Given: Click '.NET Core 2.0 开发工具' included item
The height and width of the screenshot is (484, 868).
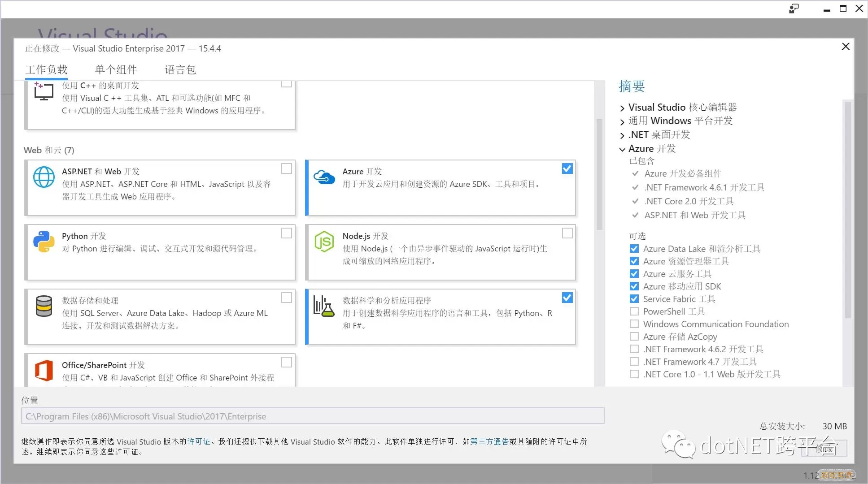Looking at the screenshot, I should (x=689, y=201).
